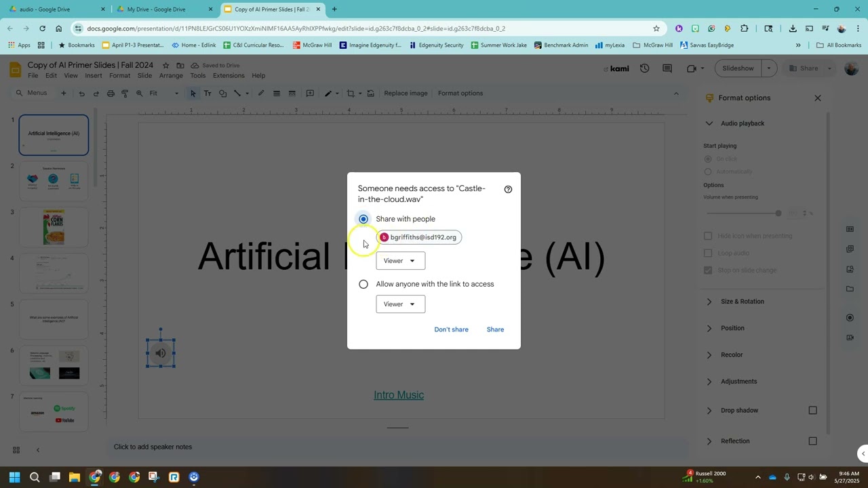Screen dimensions: 868x488
Task: Expand the Adjustments section
Action: click(709, 382)
